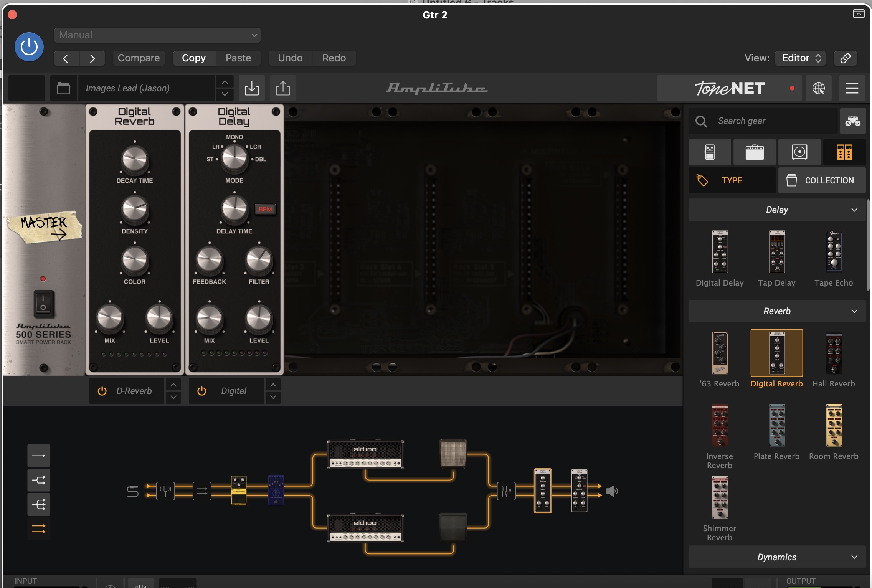Click the DECAY TIME knob
Image resolution: width=872 pixels, height=588 pixels.
[x=135, y=159]
